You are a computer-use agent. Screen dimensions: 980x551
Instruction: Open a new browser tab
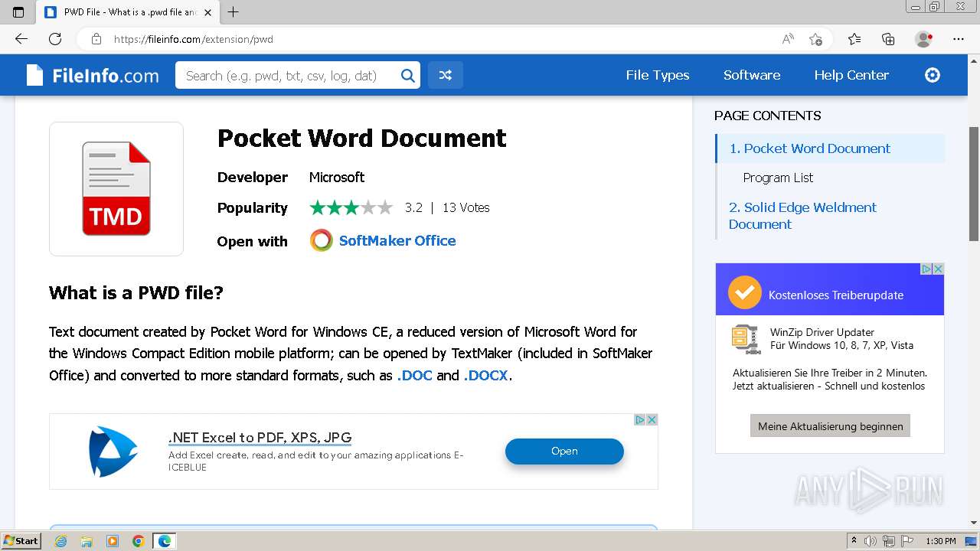[234, 12]
